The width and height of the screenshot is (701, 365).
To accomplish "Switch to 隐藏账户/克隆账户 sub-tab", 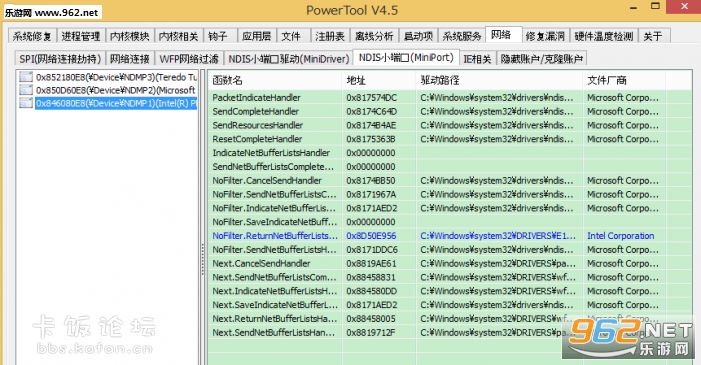I will (x=542, y=59).
